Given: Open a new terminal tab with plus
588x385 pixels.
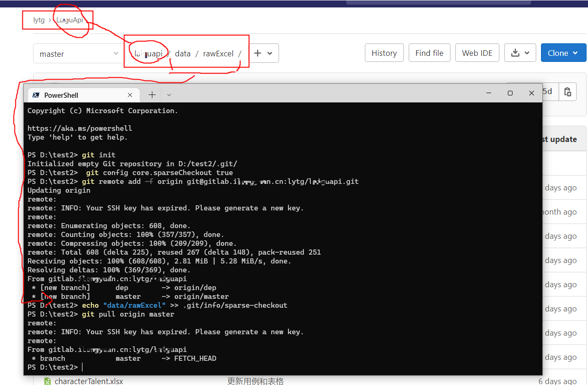Looking at the screenshot, I should 152,95.
